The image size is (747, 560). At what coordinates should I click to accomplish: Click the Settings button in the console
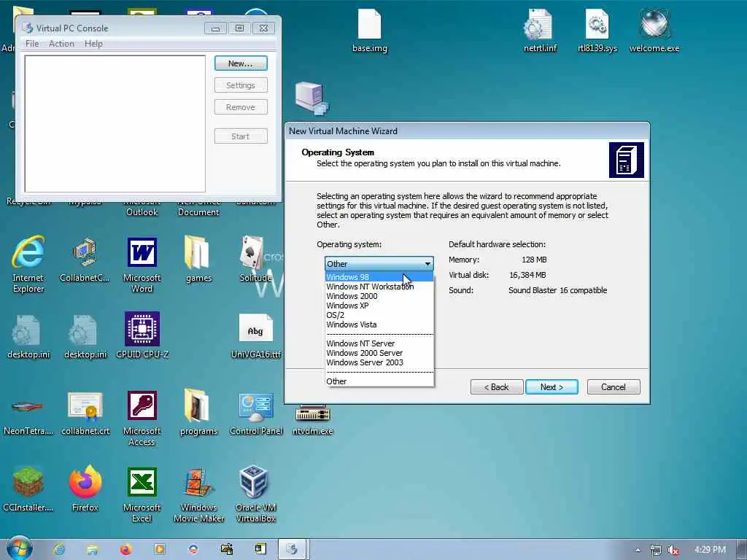(x=241, y=85)
